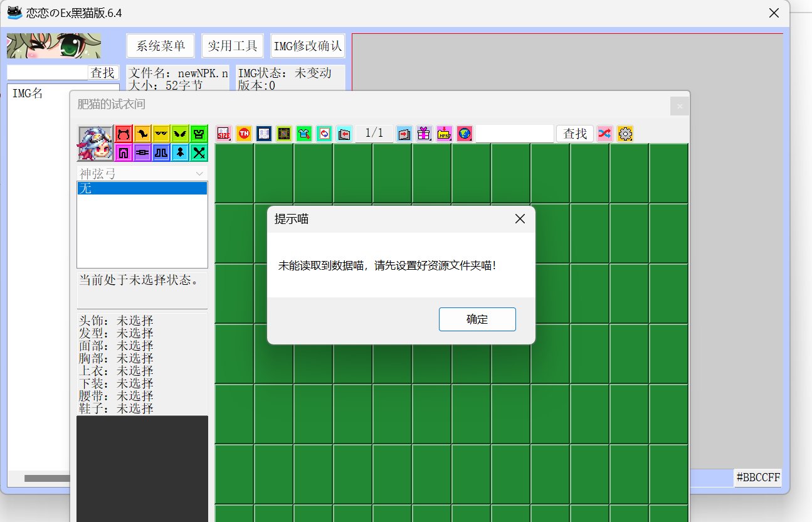Click 查找 button in main window left panel
The height and width of the screenshot is (522, 812).
[x=103, y=73]
